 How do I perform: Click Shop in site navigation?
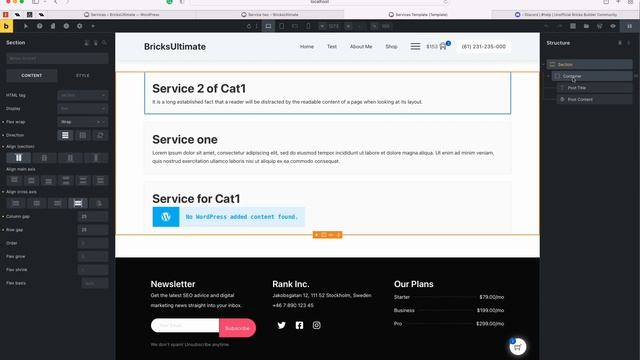391,47
